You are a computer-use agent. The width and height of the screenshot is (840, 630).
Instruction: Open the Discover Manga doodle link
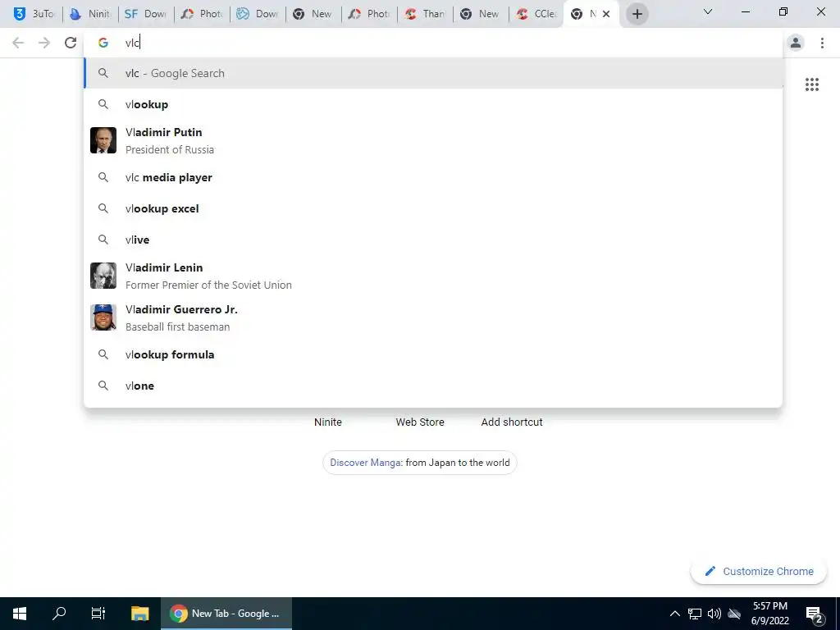(x=419, y=463)
